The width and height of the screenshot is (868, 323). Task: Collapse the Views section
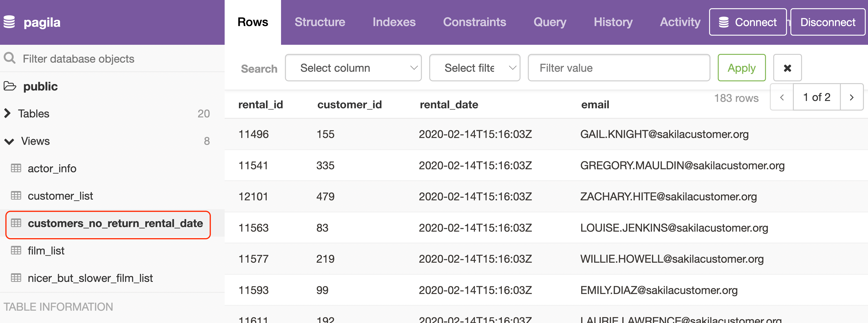[9, 141]
